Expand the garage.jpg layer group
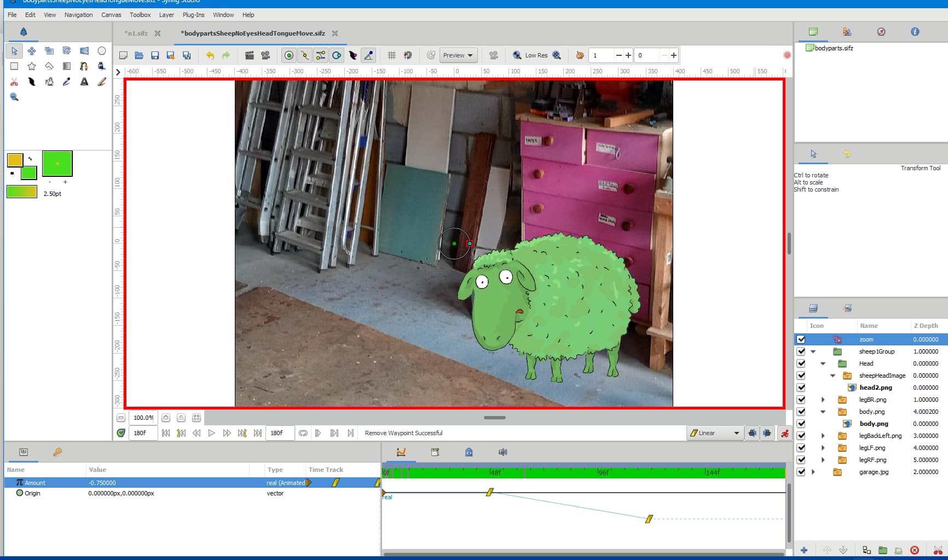The width and height of the screenshot is (948, 560). (813, 472)
